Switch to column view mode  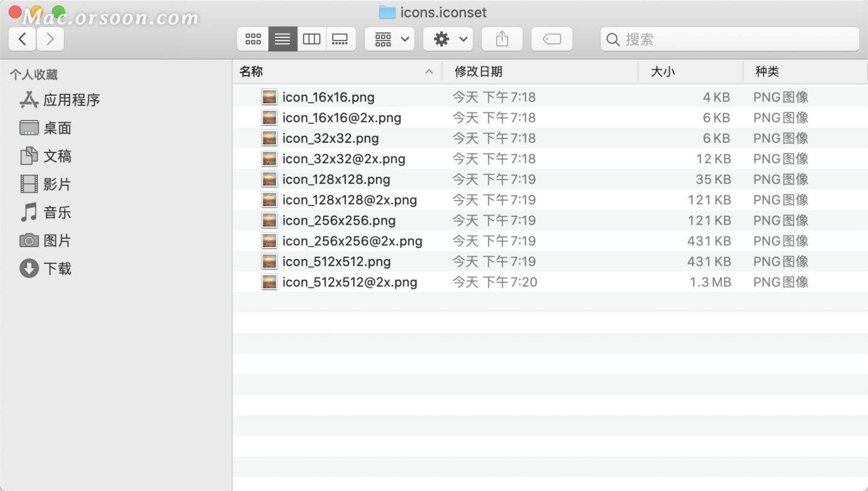[x=311, y=39]
